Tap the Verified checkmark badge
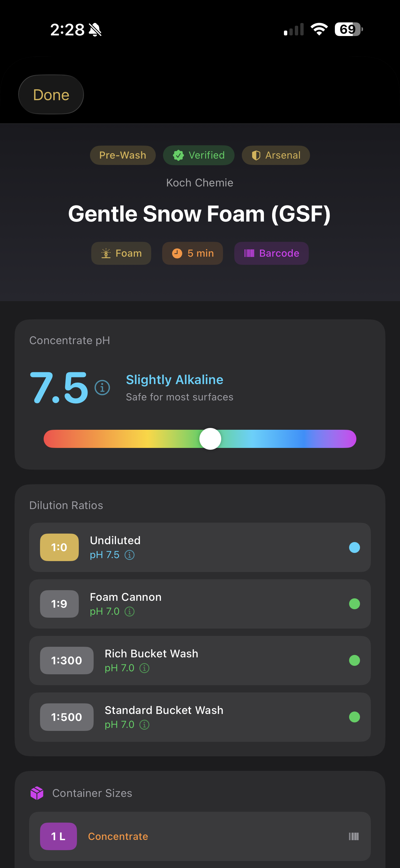 (199, 155)
